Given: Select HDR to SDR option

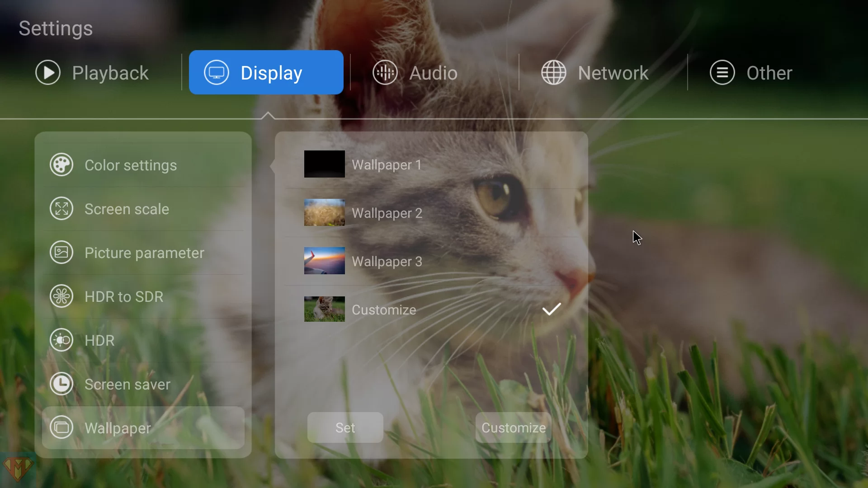Looking at the screenshot, I should [x=143, y=296].
